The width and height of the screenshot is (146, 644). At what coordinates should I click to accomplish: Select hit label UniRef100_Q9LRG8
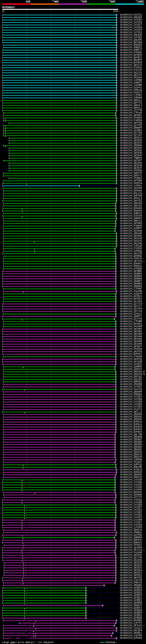click(x=131, y=35)
